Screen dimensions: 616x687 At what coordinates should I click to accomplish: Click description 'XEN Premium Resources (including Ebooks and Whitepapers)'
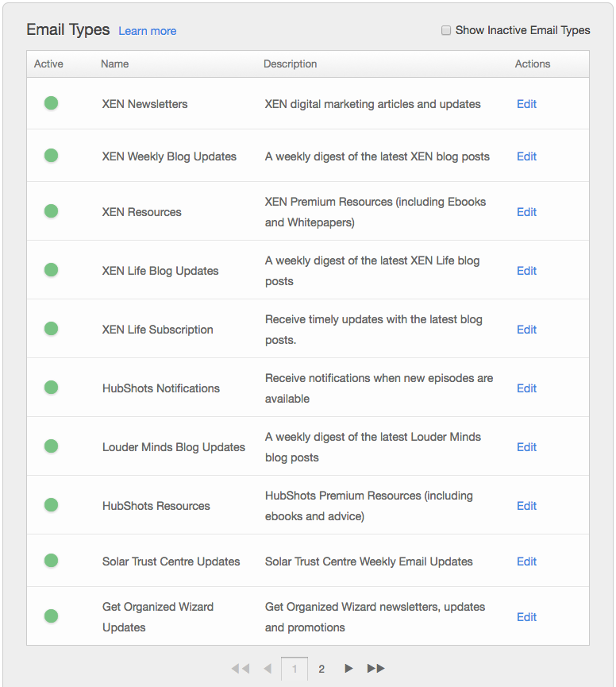pos(375,212)
